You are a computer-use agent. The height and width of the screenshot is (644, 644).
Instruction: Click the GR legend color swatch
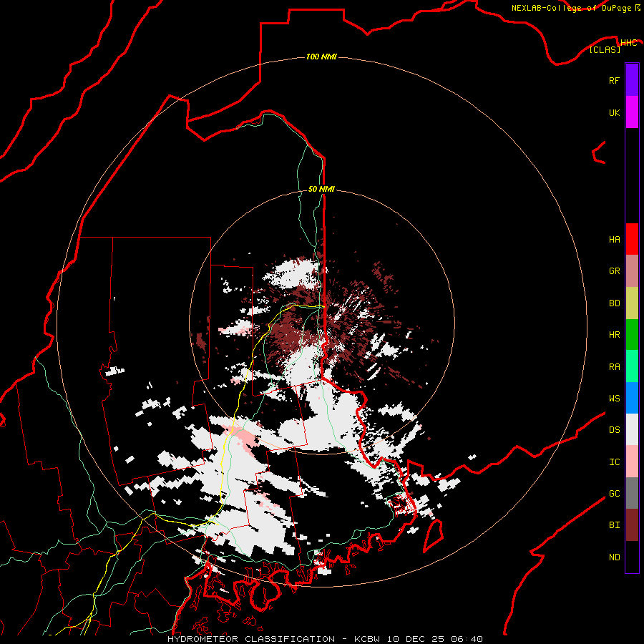632,271
